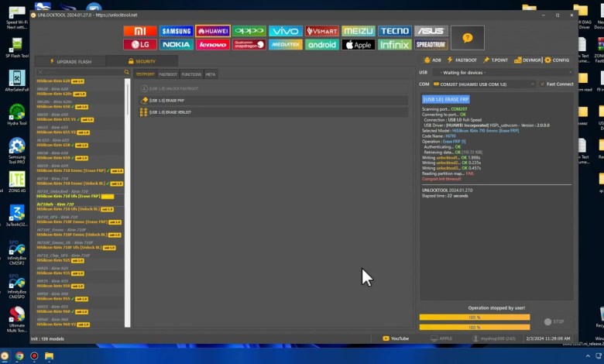The height and width of the screenshot is (364, 604).
Task: Select the TESTPOINT sub-tab
Action: click(x=146, y=74)
